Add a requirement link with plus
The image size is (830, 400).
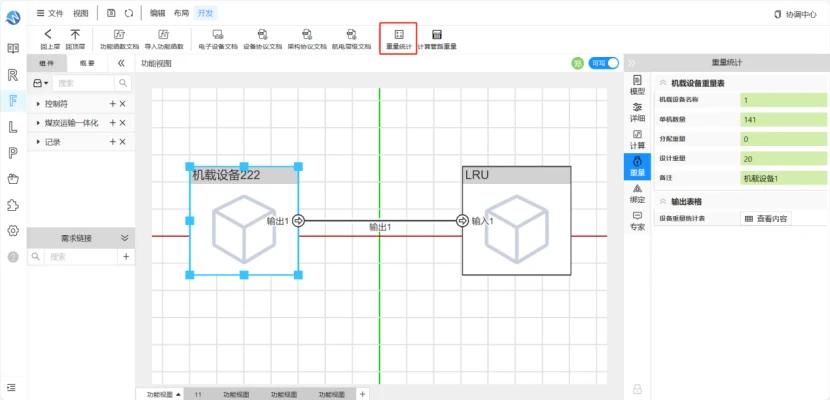(126, 257)
